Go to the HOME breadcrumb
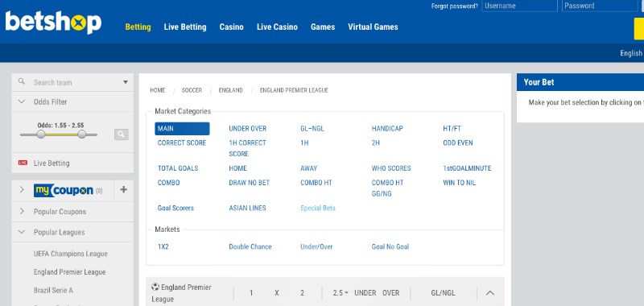Screen dimensions: 644x306 point(158,90)
